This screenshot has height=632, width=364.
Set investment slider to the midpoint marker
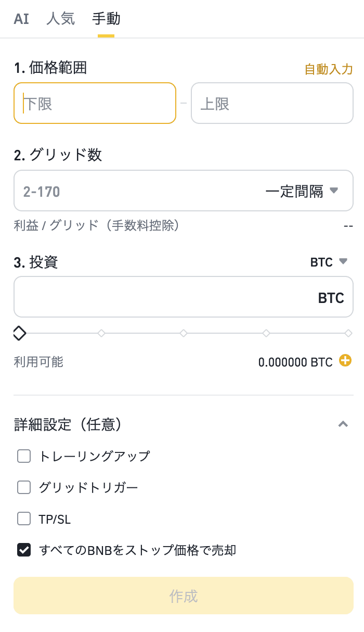(x=184, y=333)
